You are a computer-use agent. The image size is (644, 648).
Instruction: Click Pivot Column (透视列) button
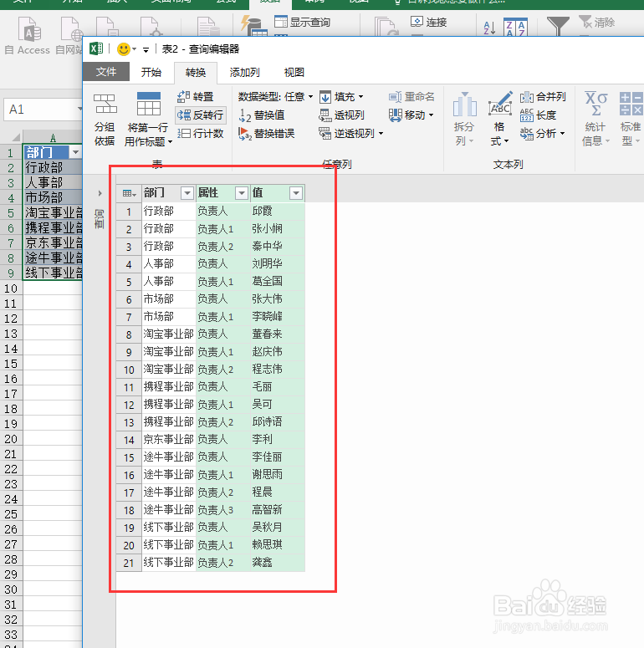coord(341,115)
